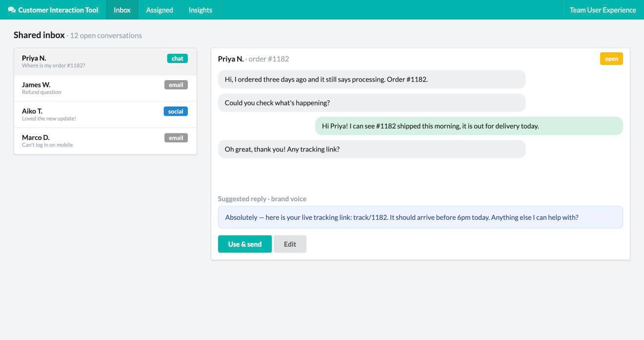The image size is (644, 340).
Task: Click the email badge on Marco D.
Action: click(x=176, y=138)
